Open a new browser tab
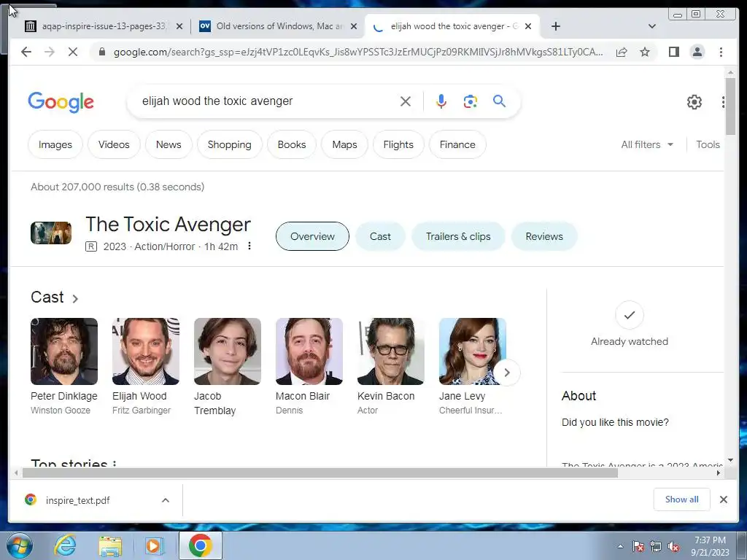The height and width of the screenshot is (560, 747). point(555,26)
